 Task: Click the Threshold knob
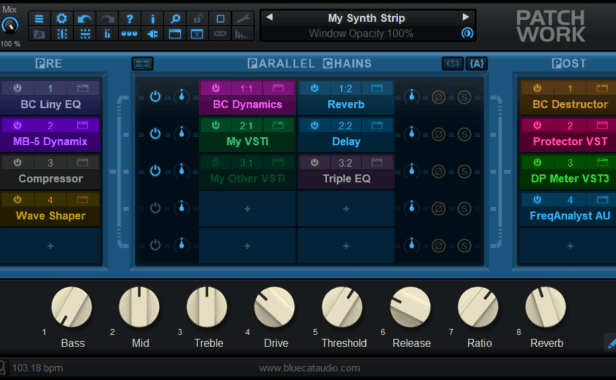point(342,307)
